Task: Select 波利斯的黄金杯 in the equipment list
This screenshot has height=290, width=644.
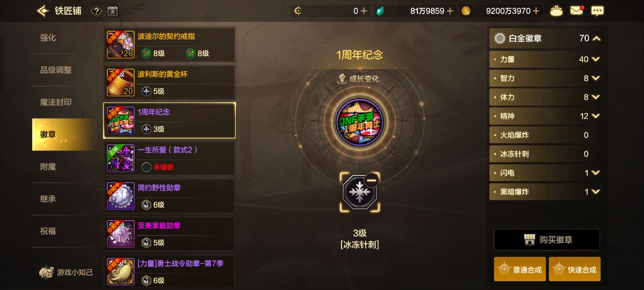Action: click(169, 83)
